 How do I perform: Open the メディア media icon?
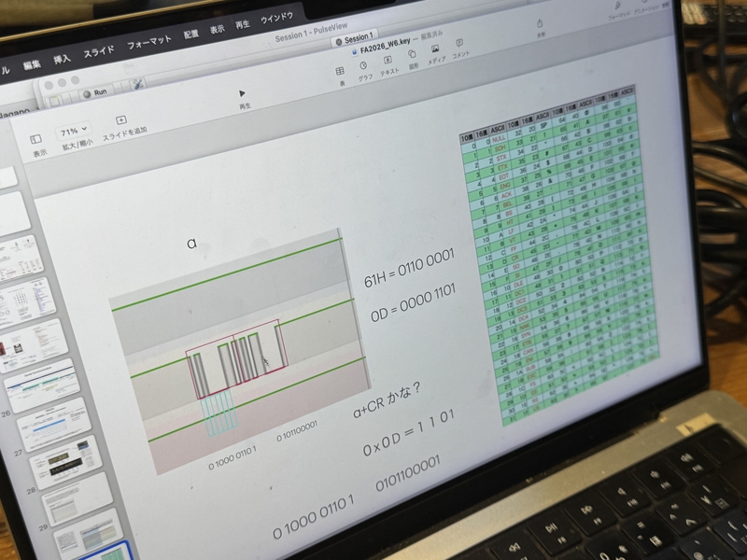point(435,49)
